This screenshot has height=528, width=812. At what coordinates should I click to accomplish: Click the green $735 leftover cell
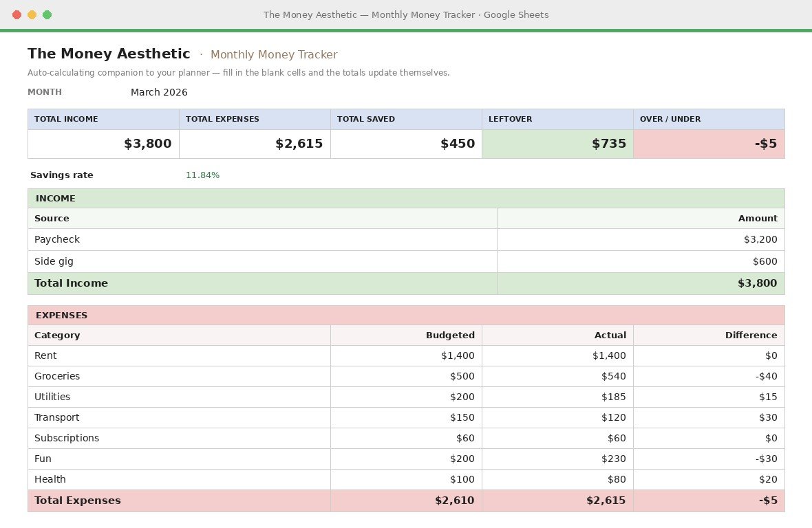(557, 144)
